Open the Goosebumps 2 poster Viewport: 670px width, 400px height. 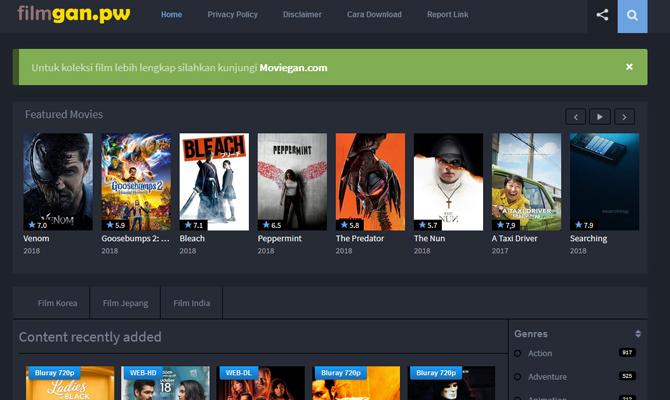tap(136, 182)
